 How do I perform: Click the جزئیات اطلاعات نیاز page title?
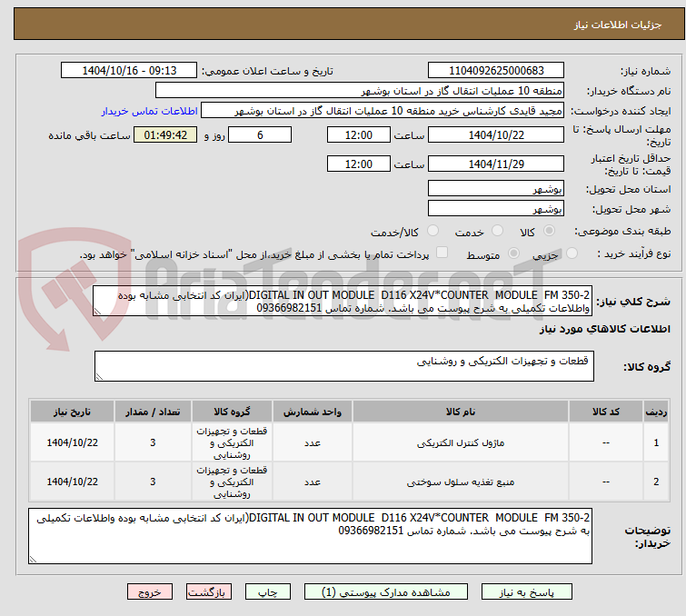[617, 25]
